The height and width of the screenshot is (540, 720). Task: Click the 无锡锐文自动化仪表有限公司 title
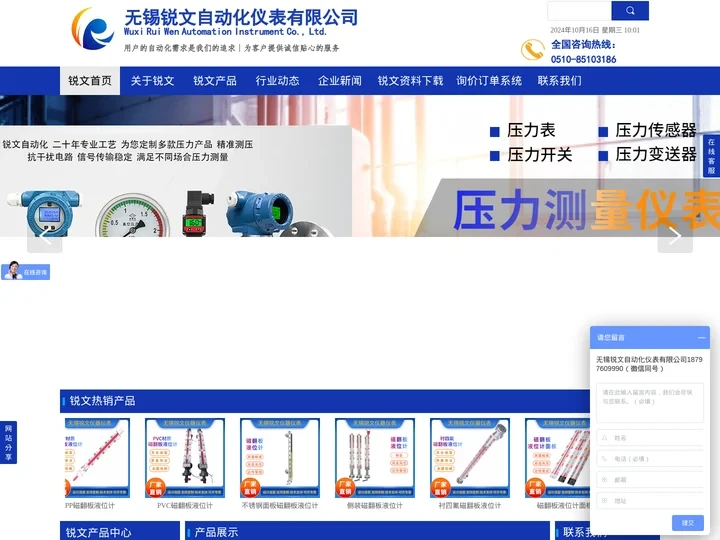(241, 17)
